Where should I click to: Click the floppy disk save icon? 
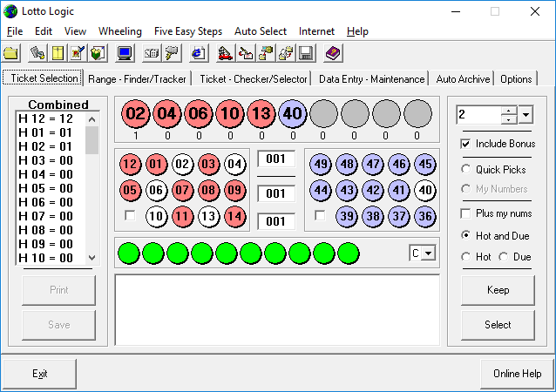(x=306, y=53)
